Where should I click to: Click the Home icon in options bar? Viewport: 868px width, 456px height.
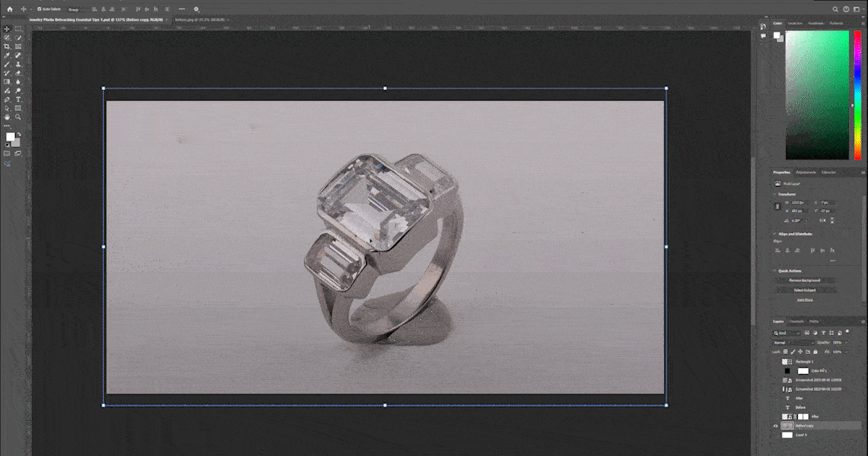pyautogui.click(x=9, y=9)
